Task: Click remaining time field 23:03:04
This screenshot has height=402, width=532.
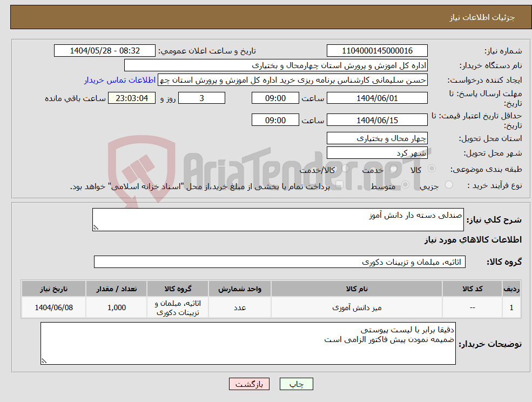Action: click(132, 98)
